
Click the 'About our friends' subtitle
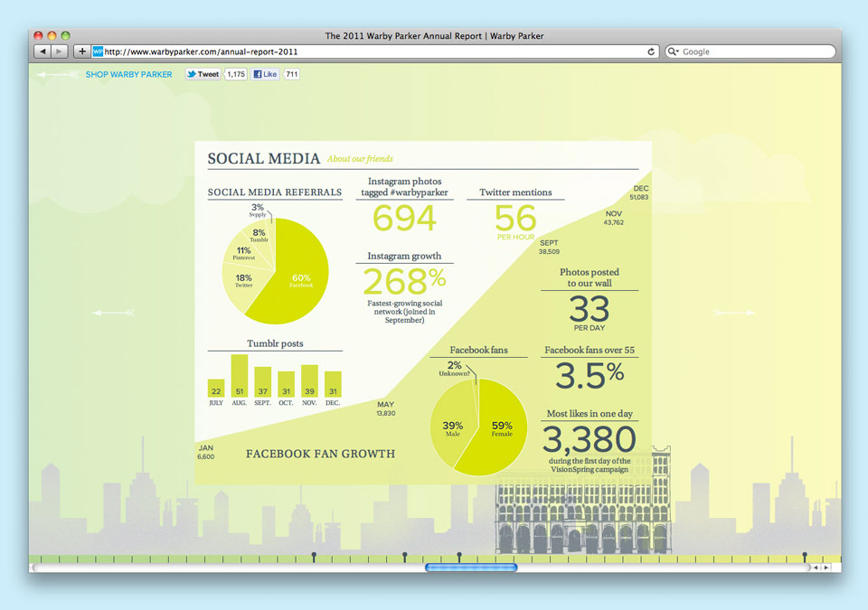[360, 159]
